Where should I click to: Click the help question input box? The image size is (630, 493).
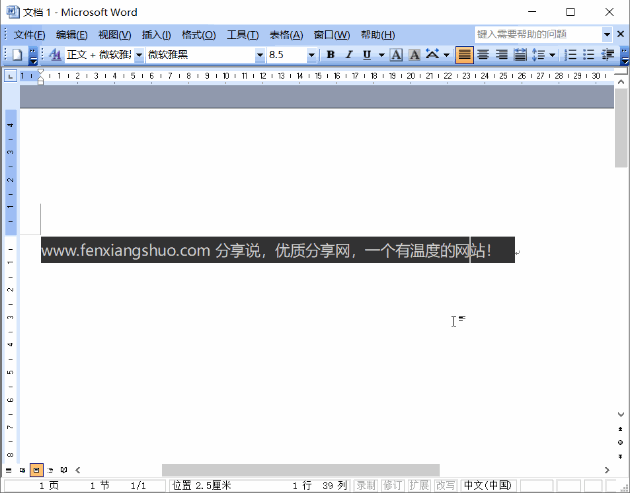tap(538, 35)
